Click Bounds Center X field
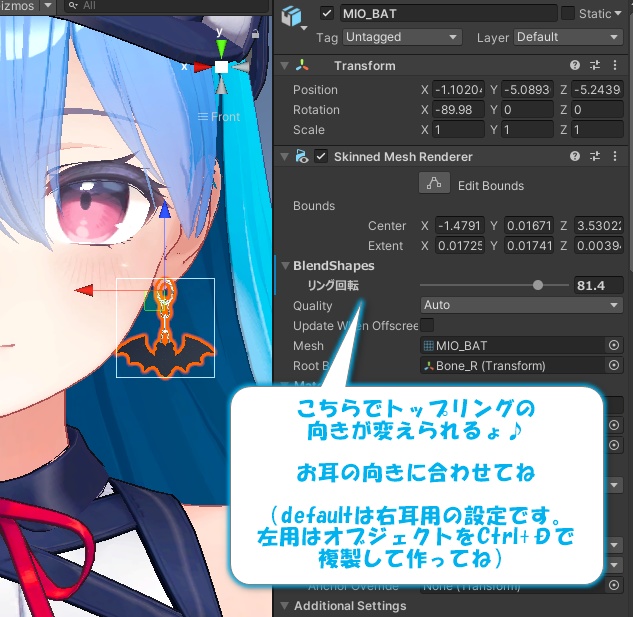633x617 pixels. click(x=460, y=226)
